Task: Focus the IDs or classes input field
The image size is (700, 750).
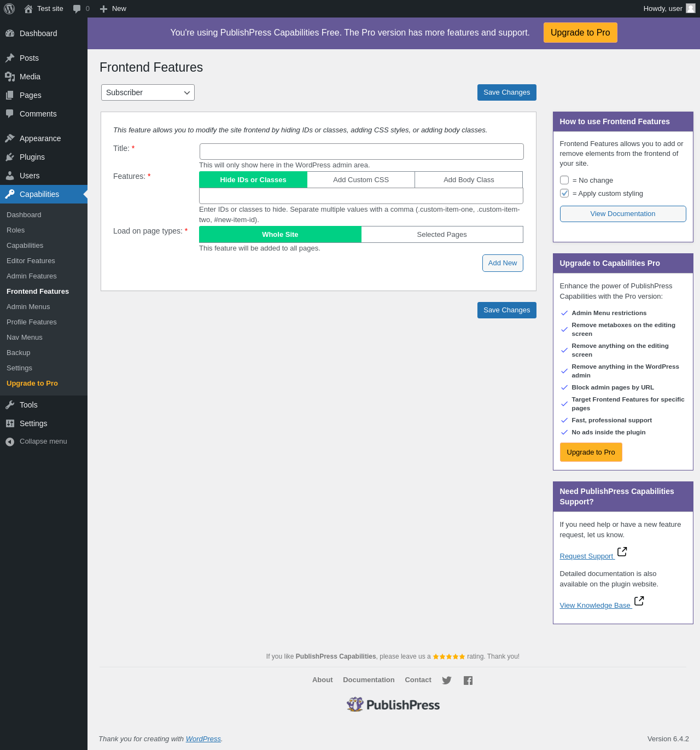Action: [x=361, y=196]
